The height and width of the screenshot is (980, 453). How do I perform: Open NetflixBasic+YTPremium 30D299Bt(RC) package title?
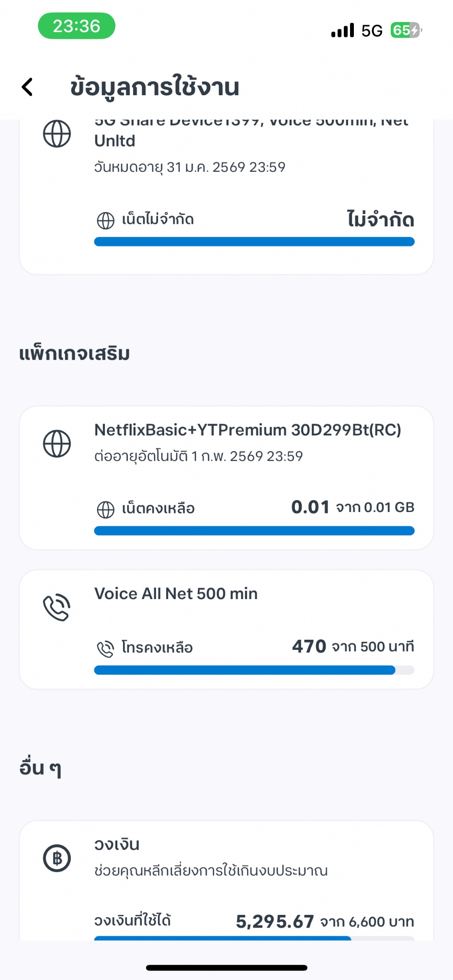[248, 430]
